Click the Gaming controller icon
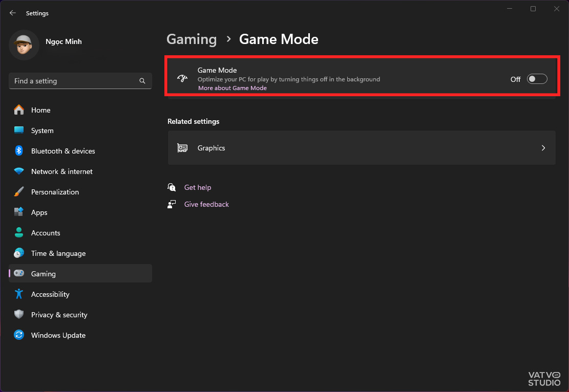Viewport: 569px width, 392px height. point(19,273)
